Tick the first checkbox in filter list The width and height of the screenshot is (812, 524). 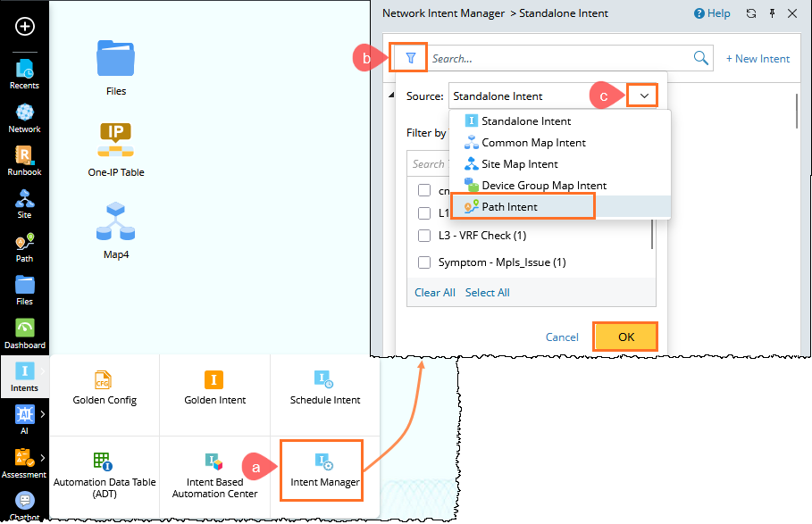coord(424,190)
